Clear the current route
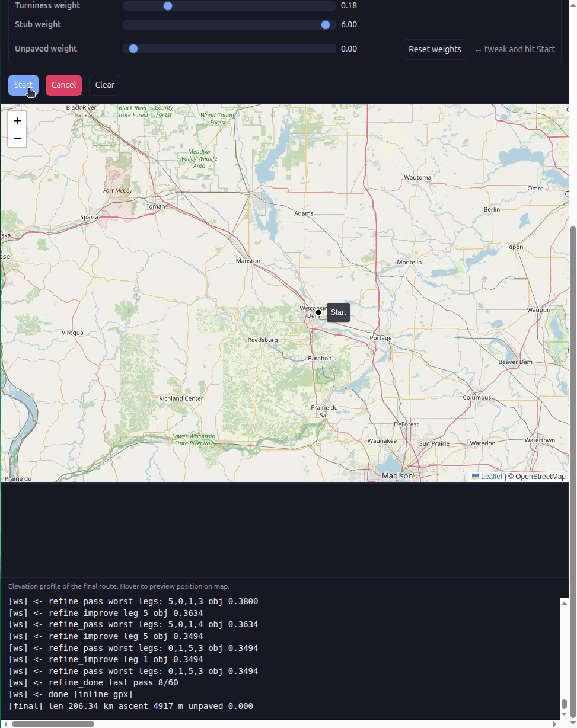 tap(104, 85)
